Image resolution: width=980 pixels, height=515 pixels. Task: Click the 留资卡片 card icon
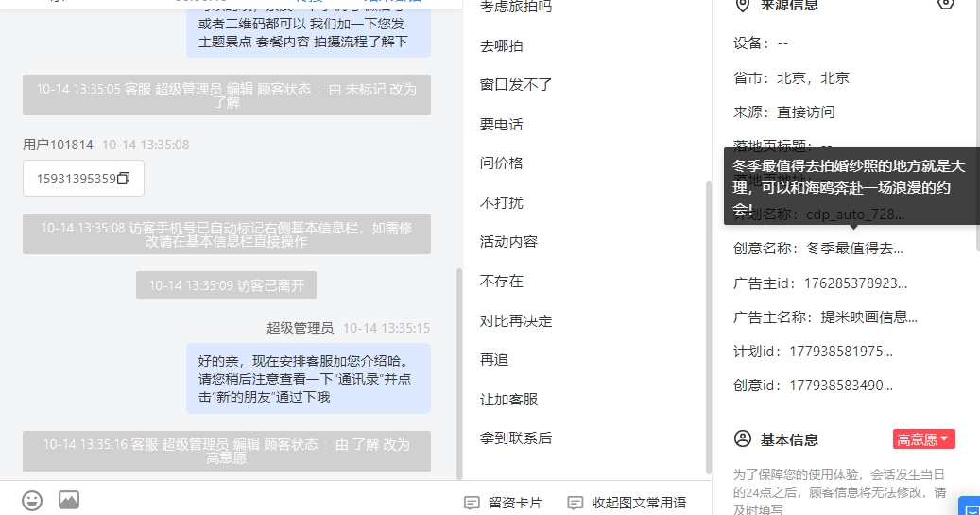[x=472, y=503]
